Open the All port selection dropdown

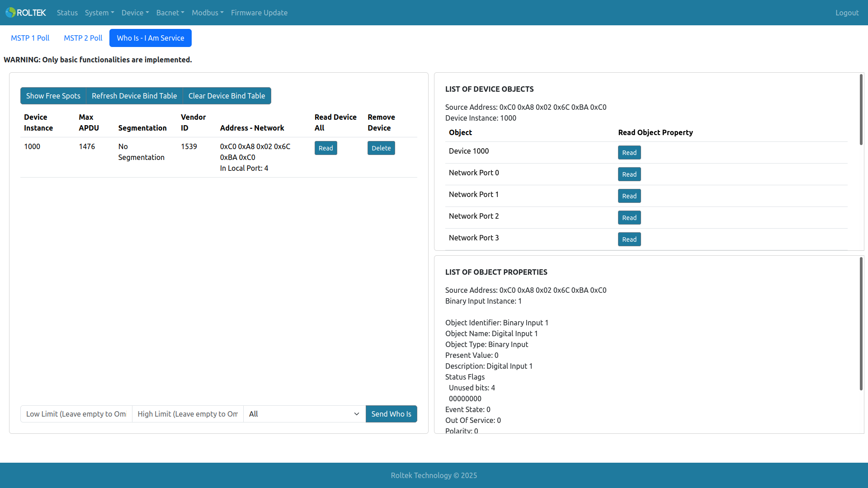(304, 414)
